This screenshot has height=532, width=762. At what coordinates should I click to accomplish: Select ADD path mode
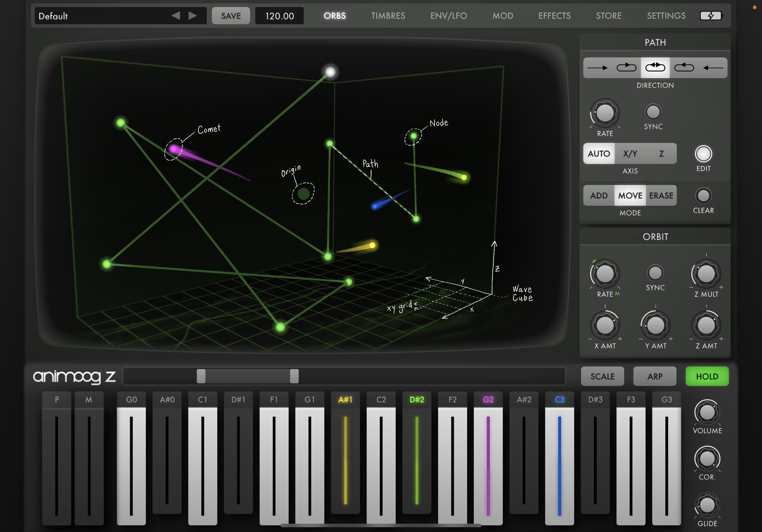click(599, 196)
